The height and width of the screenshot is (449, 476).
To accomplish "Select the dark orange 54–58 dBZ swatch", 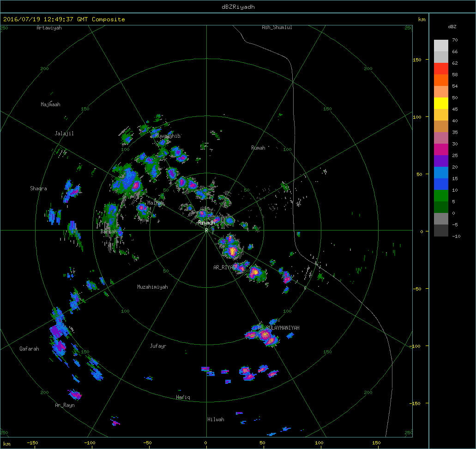I will click(441, 80).
